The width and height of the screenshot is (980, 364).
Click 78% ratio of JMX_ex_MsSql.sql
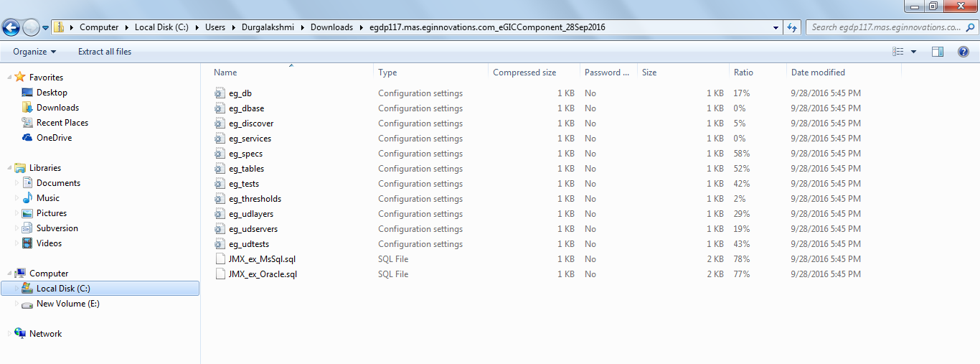tap(741, 259)
